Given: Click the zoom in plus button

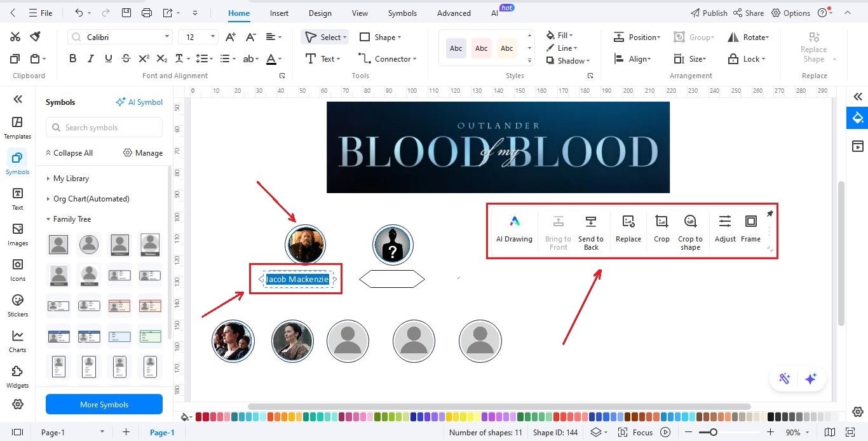Looking at the screenshot, I should (x=770, y=432).
